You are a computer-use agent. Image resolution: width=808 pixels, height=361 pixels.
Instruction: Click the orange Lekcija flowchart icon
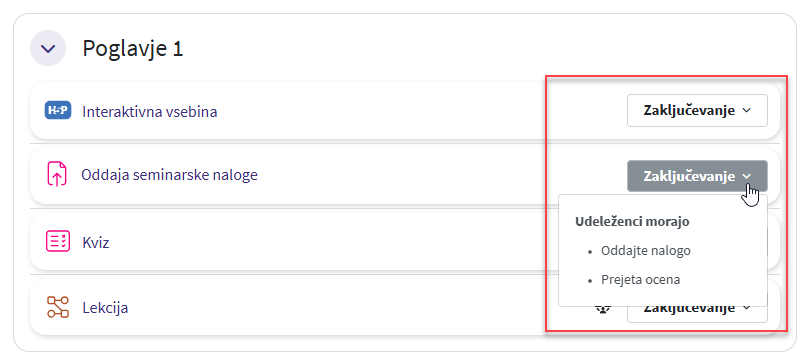[x=58, y=307]
